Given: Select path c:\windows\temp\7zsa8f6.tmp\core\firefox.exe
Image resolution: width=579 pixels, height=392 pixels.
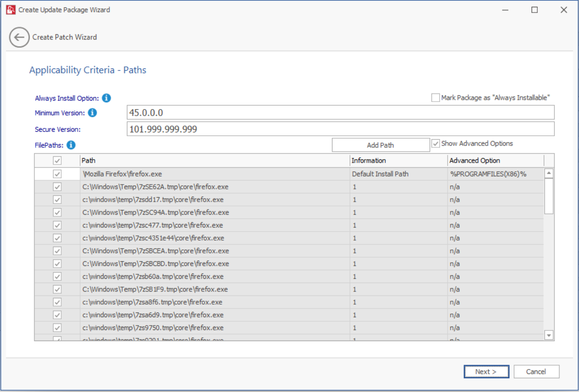Looking at the screenshot, I should 215,302.
